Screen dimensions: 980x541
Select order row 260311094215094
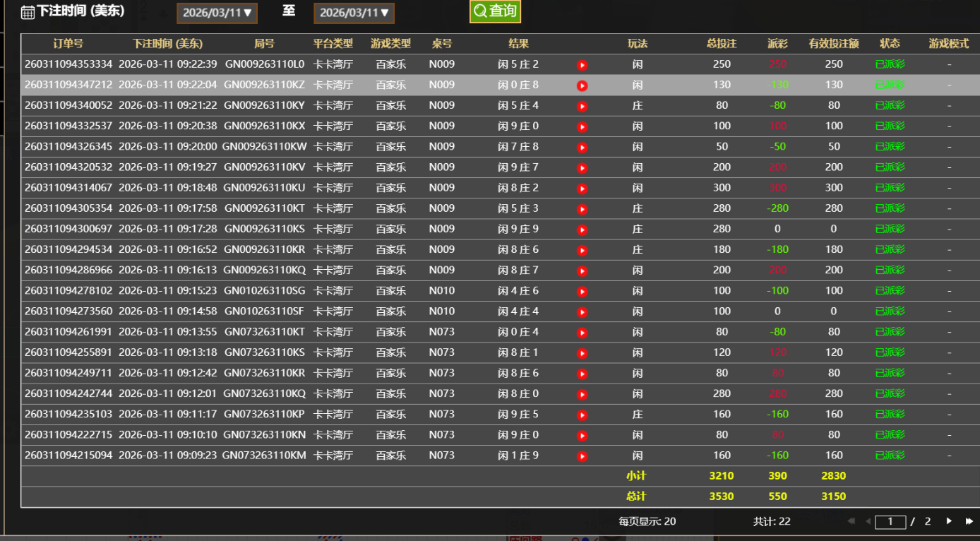pyautogui.click(x=68, y=456)
